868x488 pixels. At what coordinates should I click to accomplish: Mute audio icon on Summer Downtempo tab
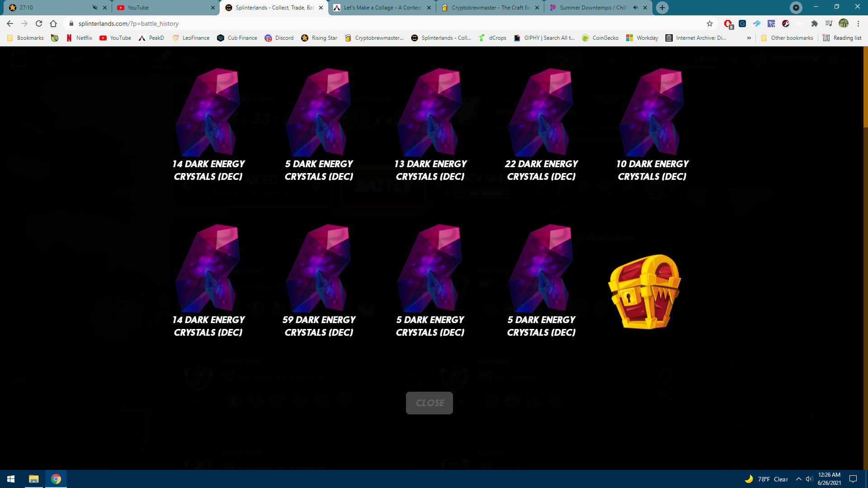635,8
